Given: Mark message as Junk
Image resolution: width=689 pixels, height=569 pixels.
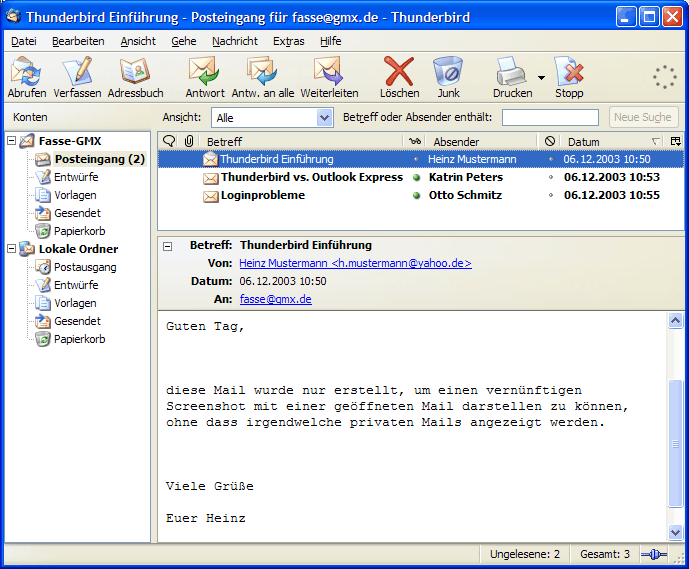Looking at the screenshot, I should click(x=448, y=77).
